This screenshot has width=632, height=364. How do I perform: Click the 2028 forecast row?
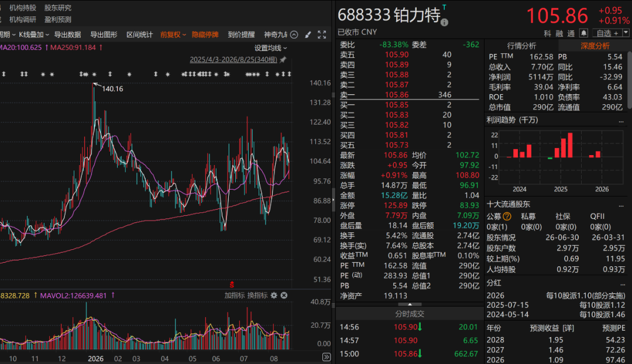[x=556, y=340]
